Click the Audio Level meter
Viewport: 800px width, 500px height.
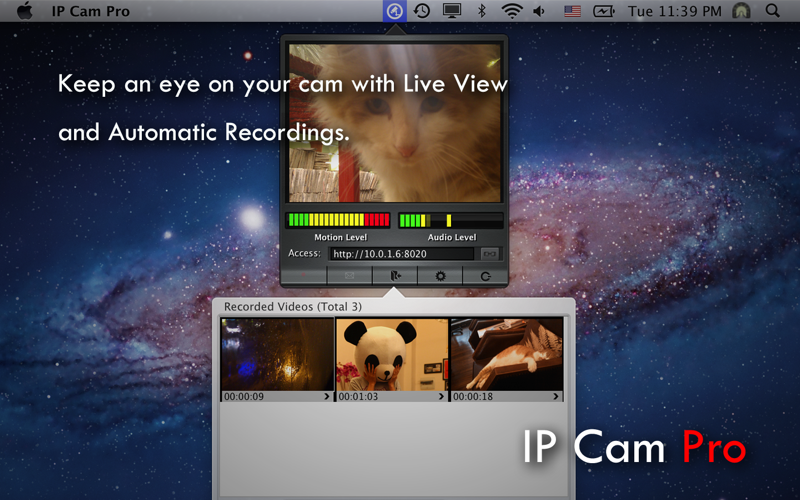tap(451, 220)
